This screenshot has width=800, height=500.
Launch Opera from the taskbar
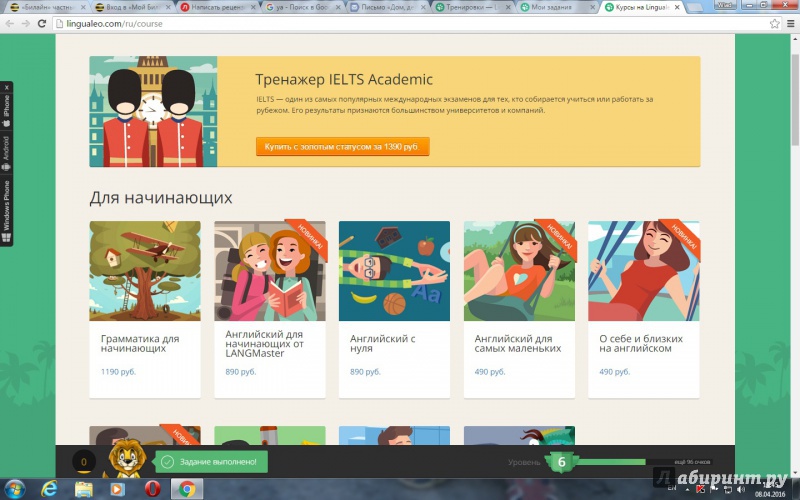pos(152,489)
